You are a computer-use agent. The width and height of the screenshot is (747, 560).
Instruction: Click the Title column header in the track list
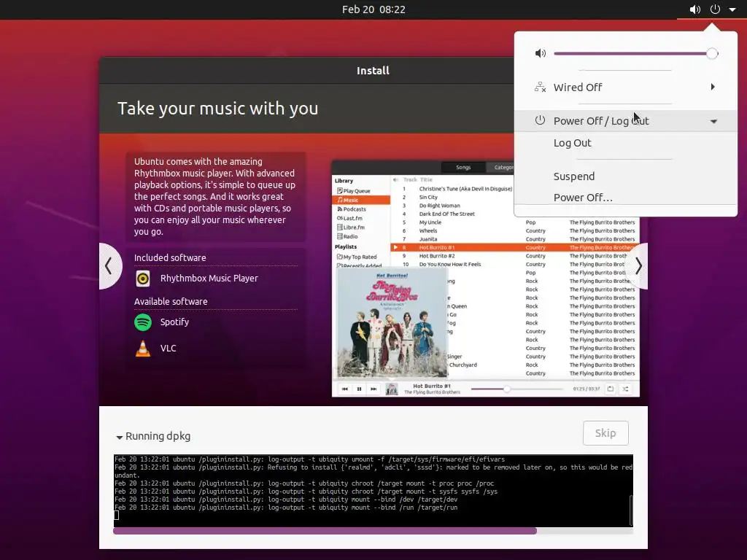[426, 180]
